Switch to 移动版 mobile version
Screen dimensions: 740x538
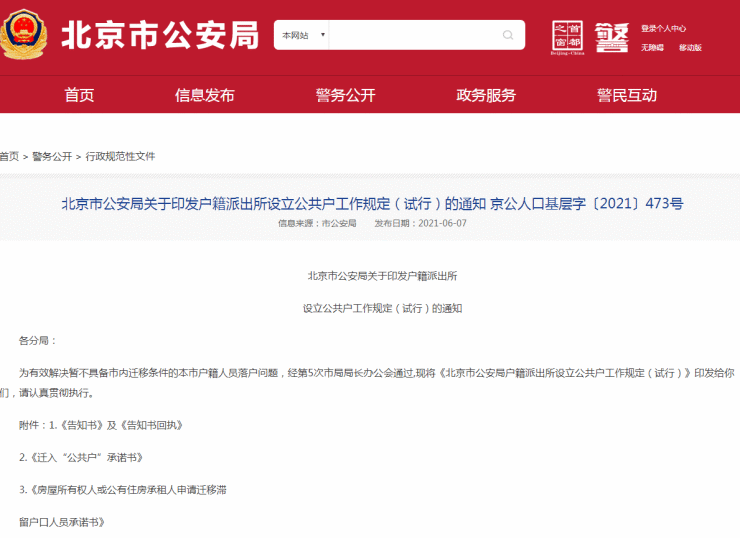pos(690,48)
